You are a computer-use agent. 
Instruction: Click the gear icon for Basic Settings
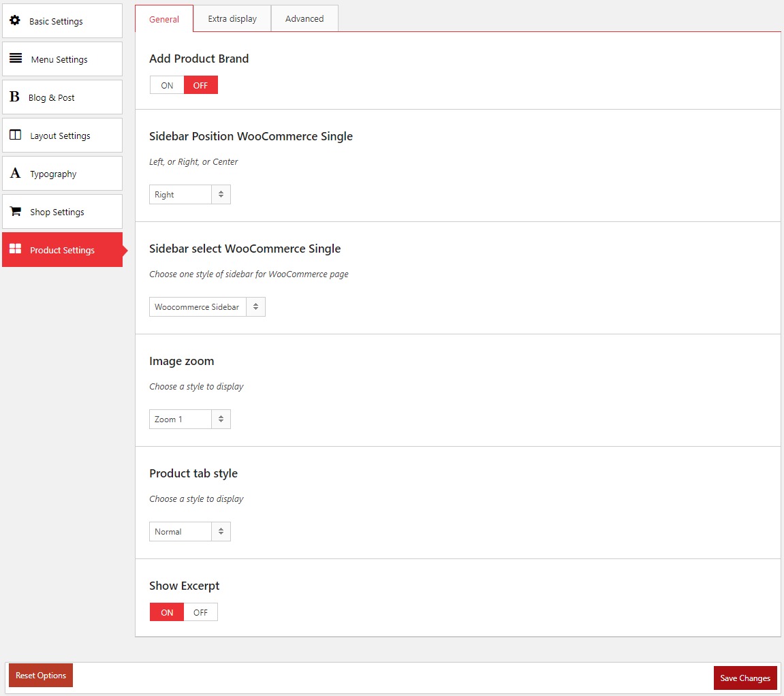click(x=15, y=21)
